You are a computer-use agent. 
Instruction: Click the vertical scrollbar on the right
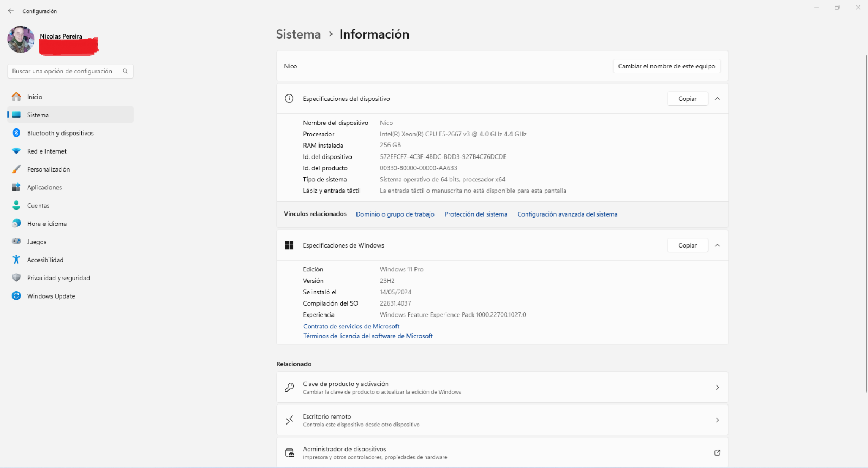point(866,223)
